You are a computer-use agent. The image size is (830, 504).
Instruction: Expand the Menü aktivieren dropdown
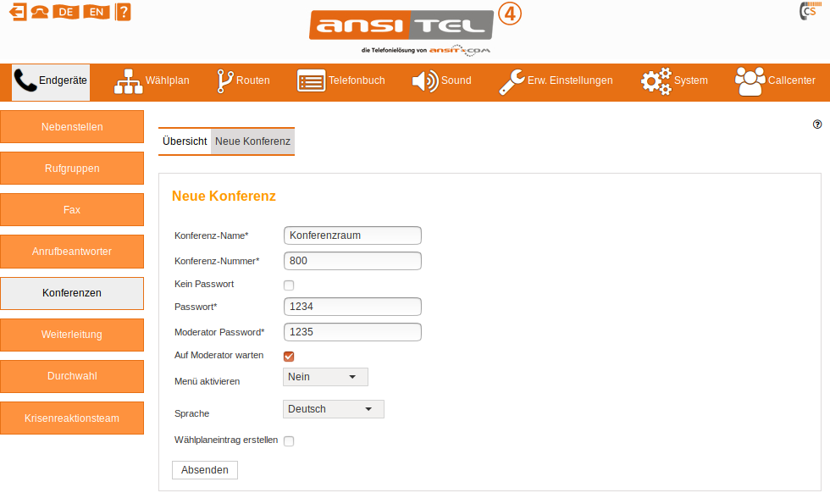pyautogui.click(x=325, y=377)
